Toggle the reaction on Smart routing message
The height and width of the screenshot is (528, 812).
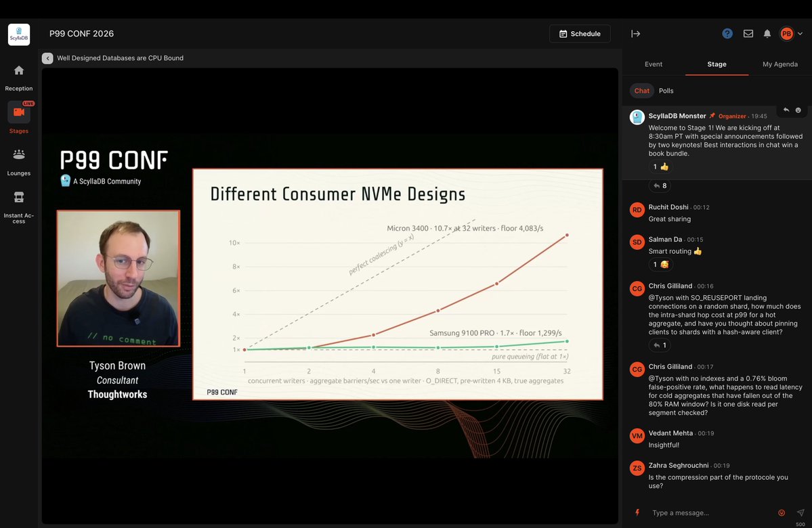[x=660, y=265]
